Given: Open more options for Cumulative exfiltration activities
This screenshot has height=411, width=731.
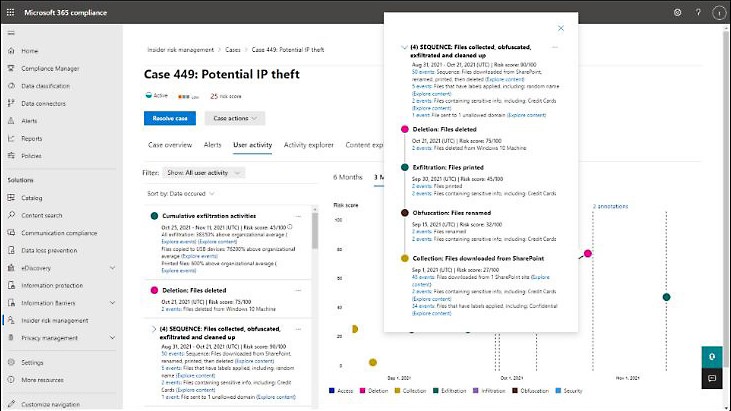Looking at the screenshot, I should click(x=298, y=216).
